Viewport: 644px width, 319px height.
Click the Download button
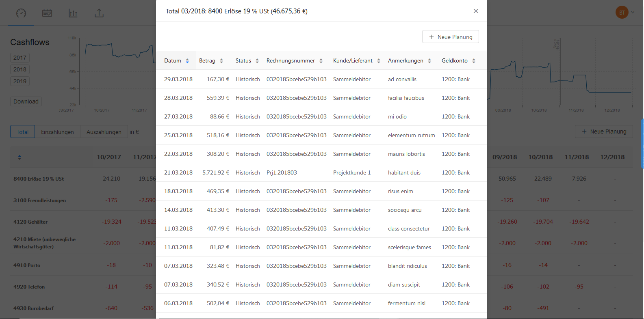(26, 101)
